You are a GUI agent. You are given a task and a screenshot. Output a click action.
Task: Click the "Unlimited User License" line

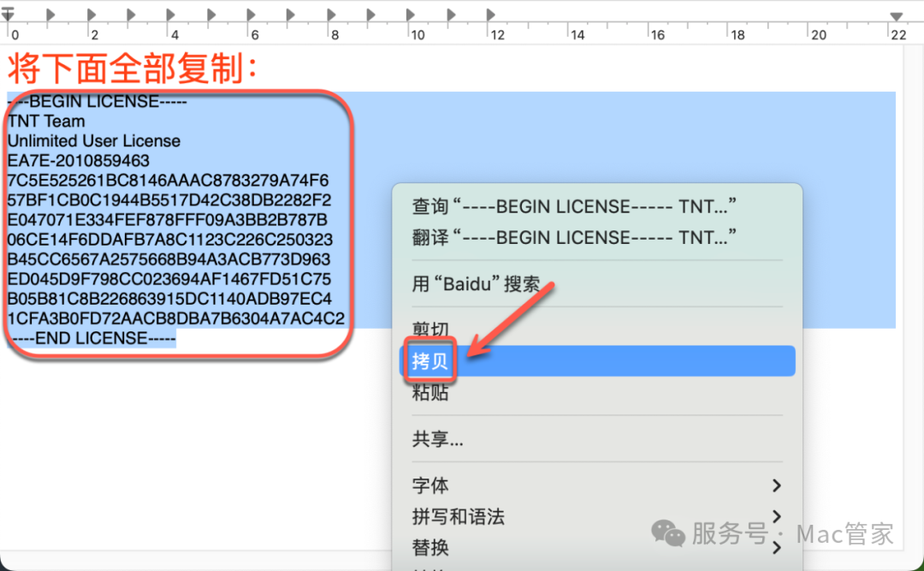tap(94, 141)
